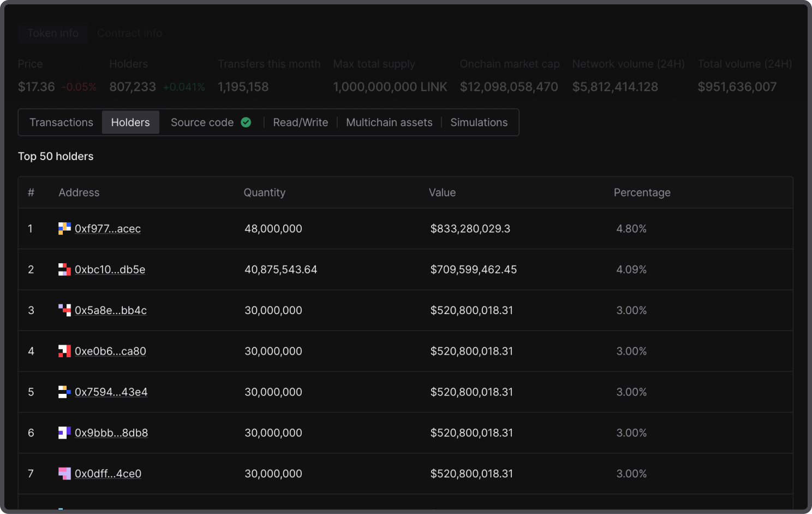The height and width of the screenshot is (514, 812).
Task: Click the identicon next to 0xbc10...db5e
Action: point(64,269)
